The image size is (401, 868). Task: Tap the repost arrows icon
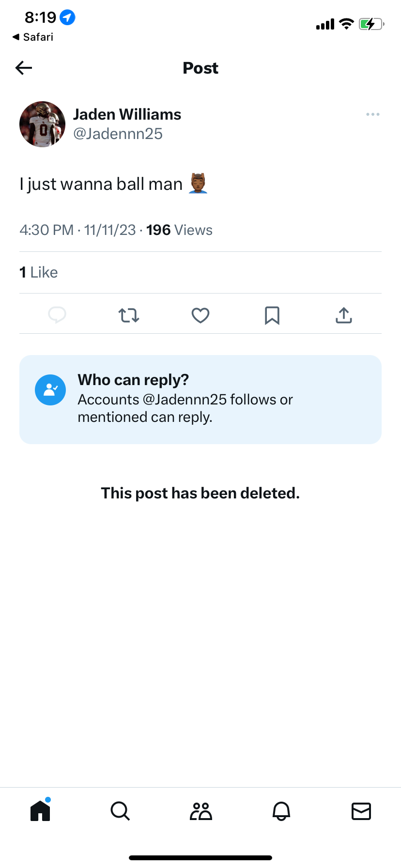(129, 315)
